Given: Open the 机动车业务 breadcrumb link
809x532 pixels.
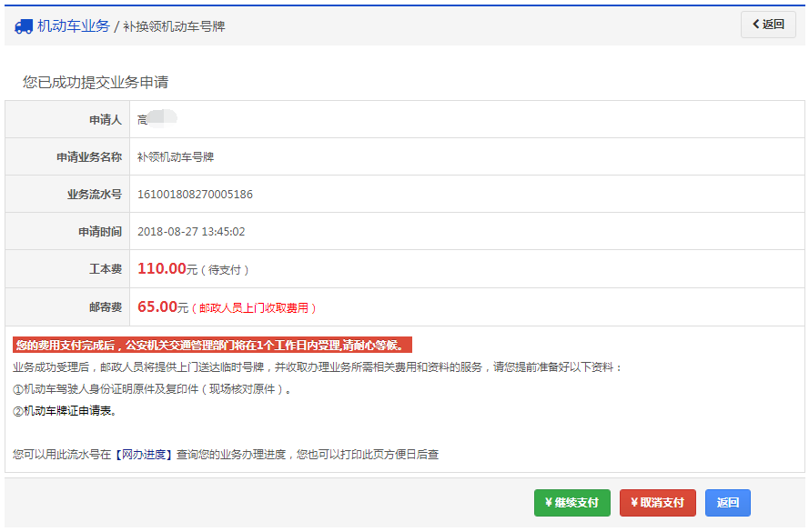Looking at the screenshot, I should point(73,26).
